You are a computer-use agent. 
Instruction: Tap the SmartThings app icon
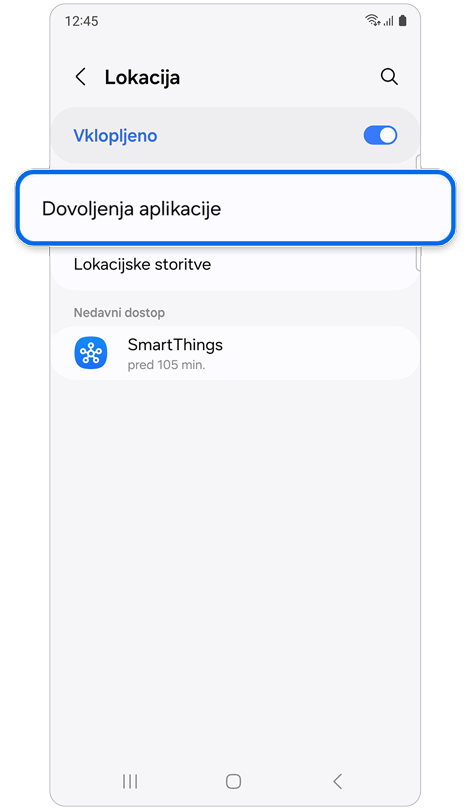click(91, 353)
